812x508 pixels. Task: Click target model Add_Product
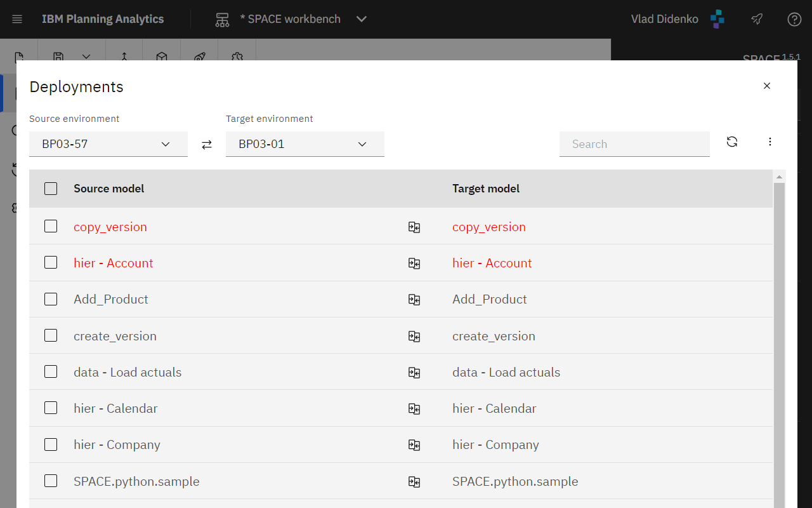(x=490, y=299)
